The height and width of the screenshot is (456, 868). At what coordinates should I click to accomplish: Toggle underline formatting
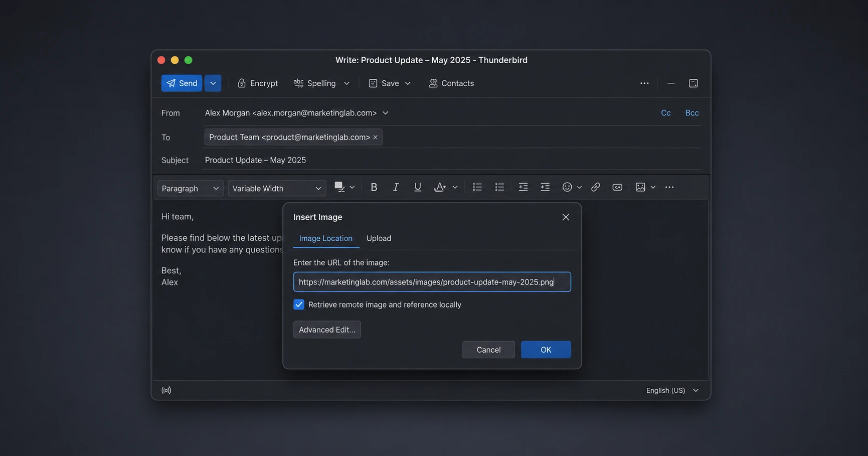click(417, 187)
